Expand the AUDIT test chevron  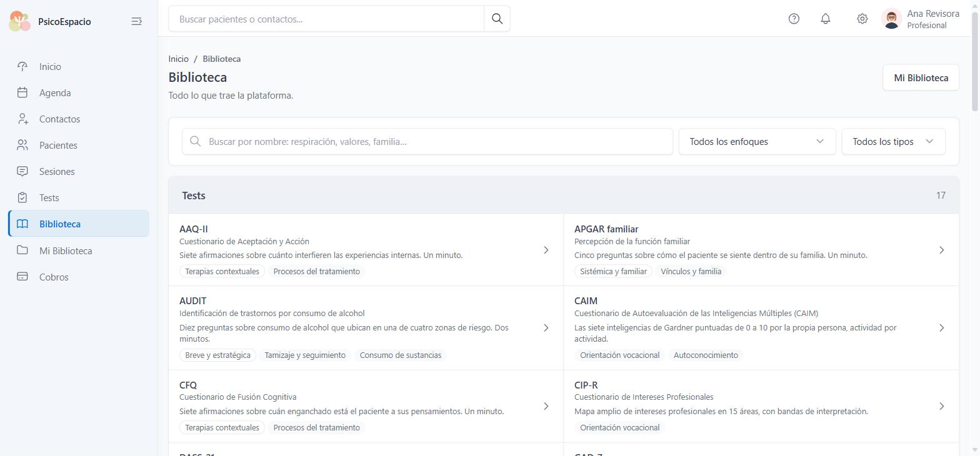pos(546,328)
